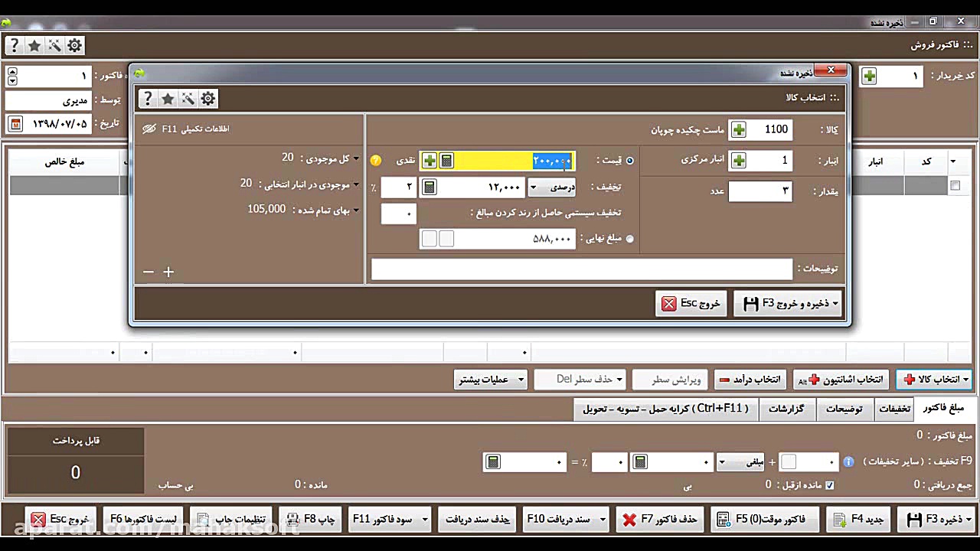Click the wrench tools icon in main window toolbar
The height and width of the screenshot is (551, 980).
pos(54,45)
